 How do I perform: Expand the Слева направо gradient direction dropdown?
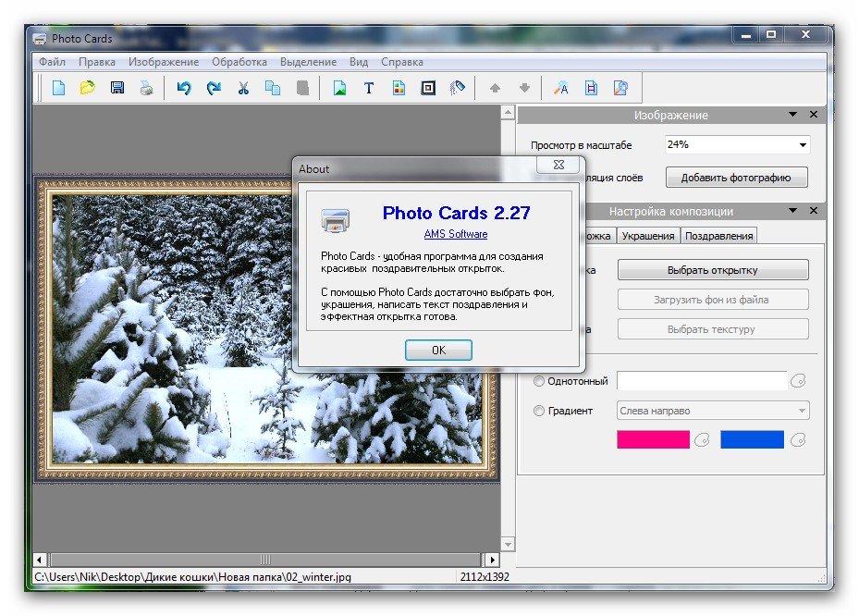[801, 411]
